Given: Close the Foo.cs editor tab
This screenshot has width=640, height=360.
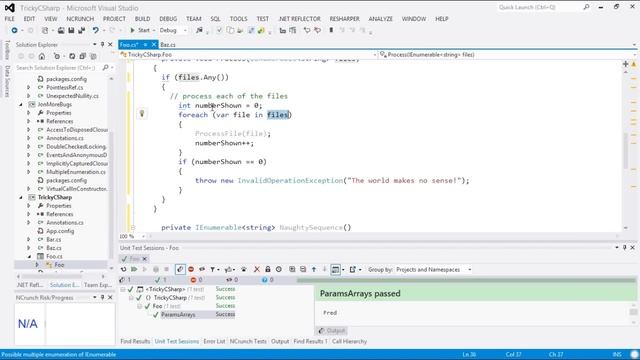Looking at the screenshot, I should point(154,44).
